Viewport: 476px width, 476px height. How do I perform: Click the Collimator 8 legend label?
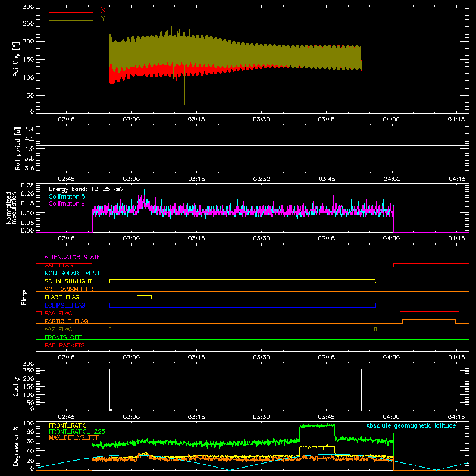coord(67,196)
